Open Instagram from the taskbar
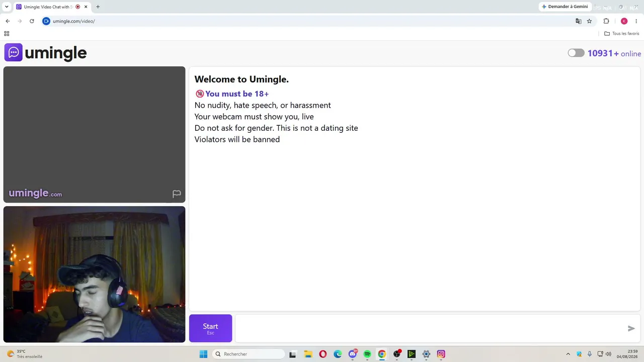The width and height of the screenshot is (644, 362). 441,354
